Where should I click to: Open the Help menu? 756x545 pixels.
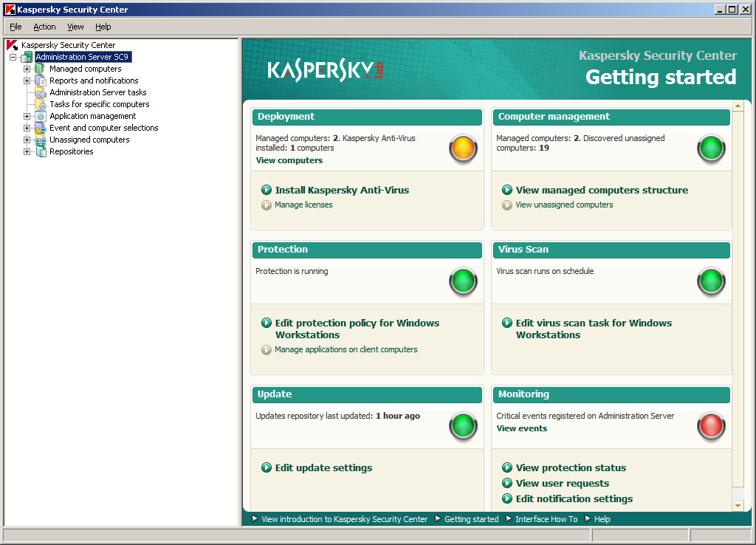(103, 27)
